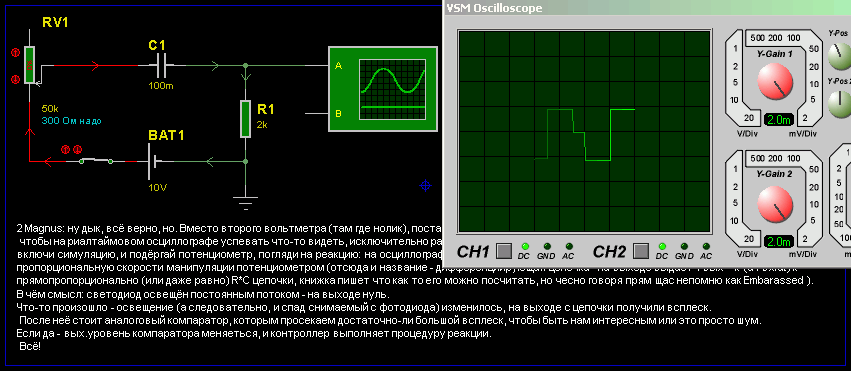Image resolution: width=851 pixels, height=371 pixels.
Task: Click the blue crosshair origin marker
Action: (426, 186)
